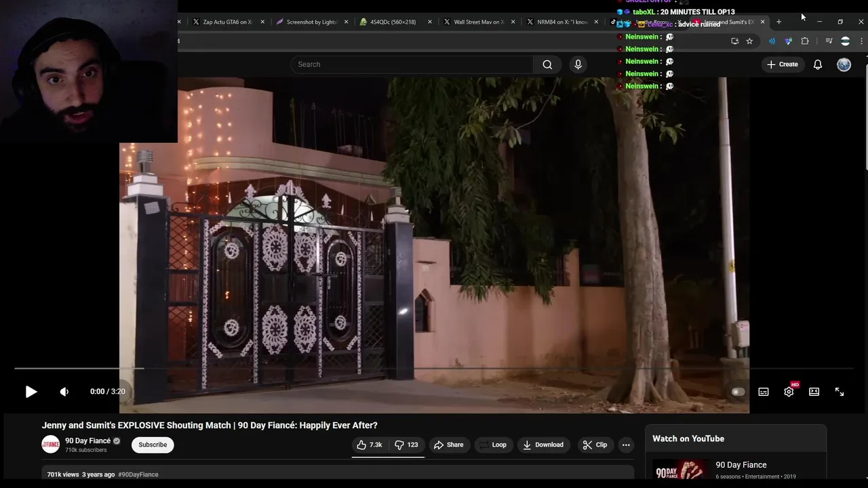Open the #90DayFiance hashtag link
868x488 pixels.
(138, 474)
